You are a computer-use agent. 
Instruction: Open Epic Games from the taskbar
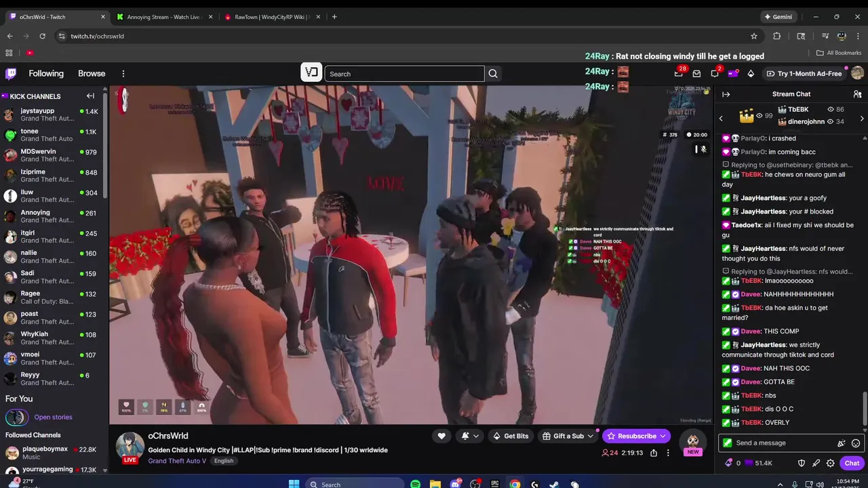[x=495, y=484]
